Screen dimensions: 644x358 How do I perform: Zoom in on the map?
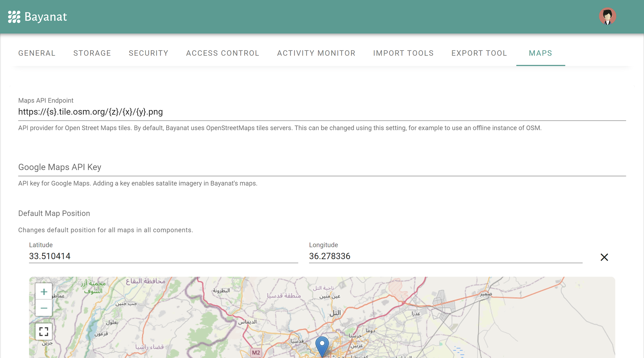point(44,292)
